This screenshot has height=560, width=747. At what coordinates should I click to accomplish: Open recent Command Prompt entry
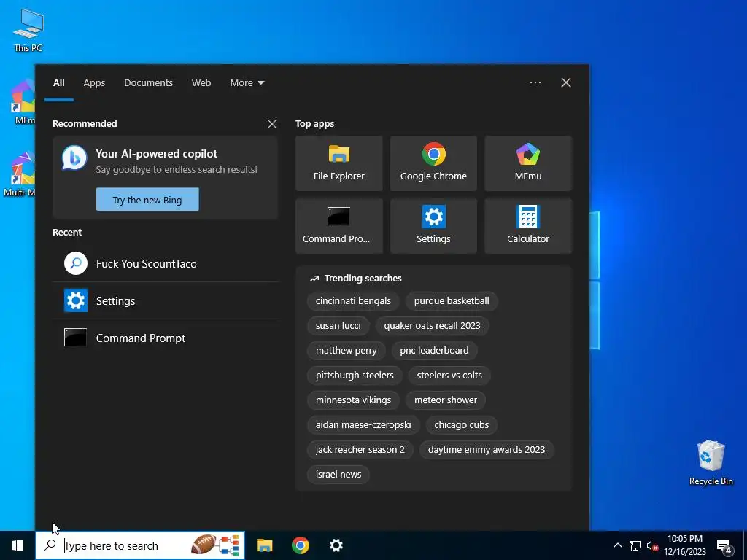tap(166, 338)
